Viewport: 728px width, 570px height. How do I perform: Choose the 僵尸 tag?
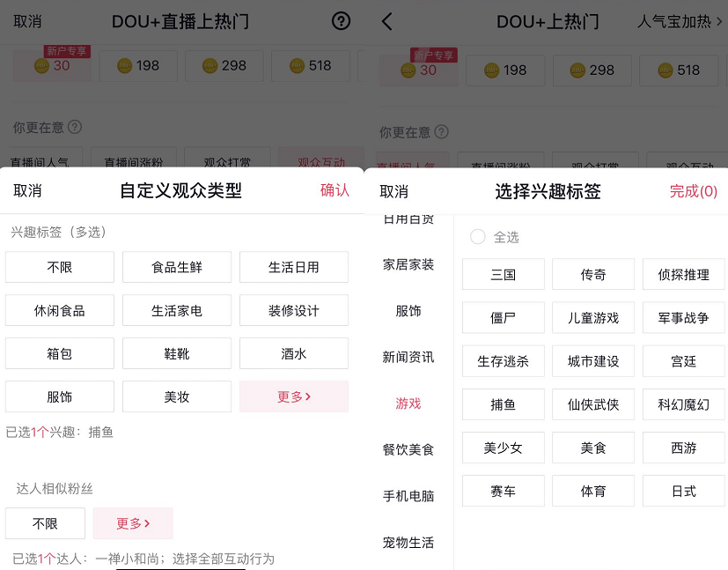coord(504,318)
